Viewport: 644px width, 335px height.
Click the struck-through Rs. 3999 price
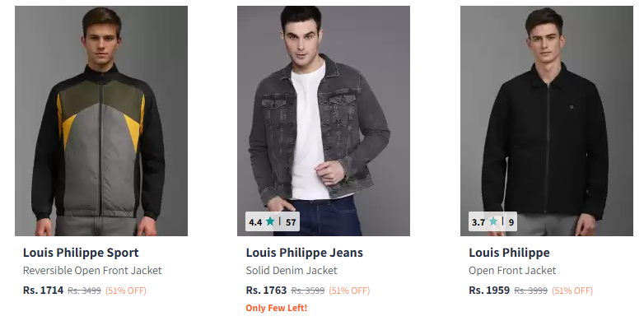530,291
